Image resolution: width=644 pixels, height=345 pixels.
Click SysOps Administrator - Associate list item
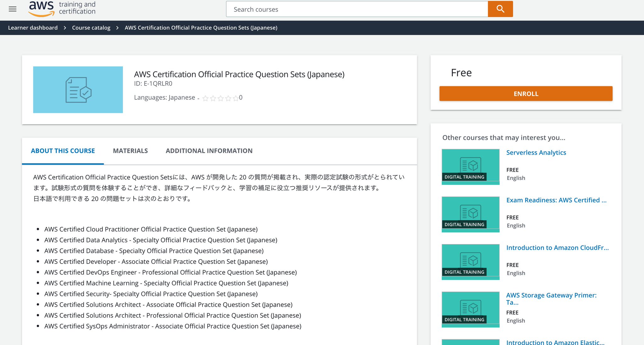point(173,326)
